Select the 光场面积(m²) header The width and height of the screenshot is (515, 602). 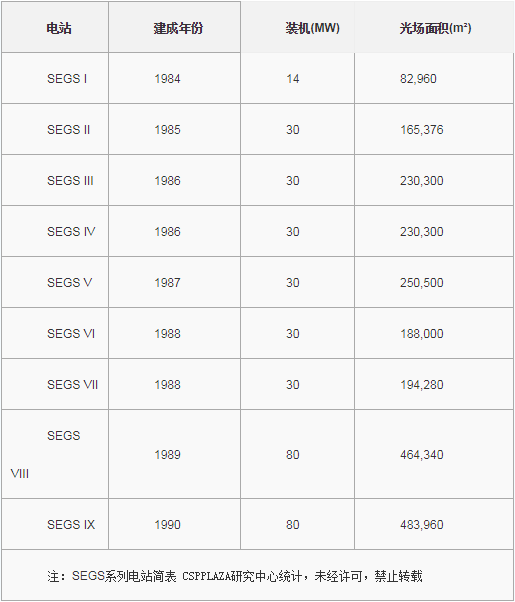tap(435, 28)
